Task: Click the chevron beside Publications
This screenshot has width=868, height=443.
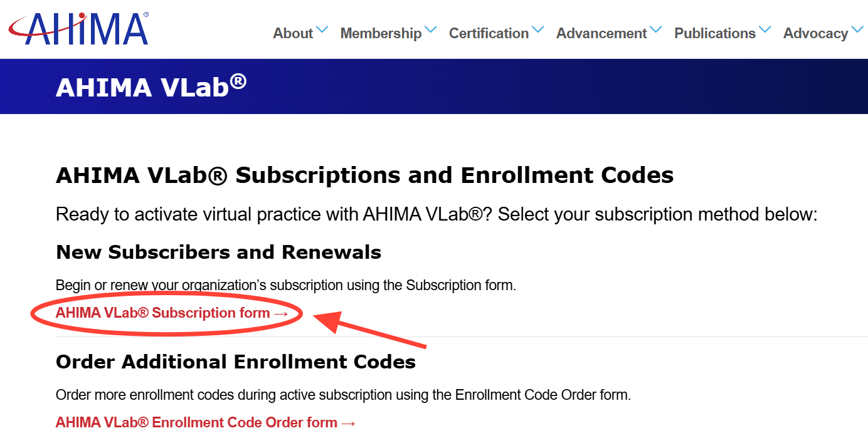Action: 765,30
